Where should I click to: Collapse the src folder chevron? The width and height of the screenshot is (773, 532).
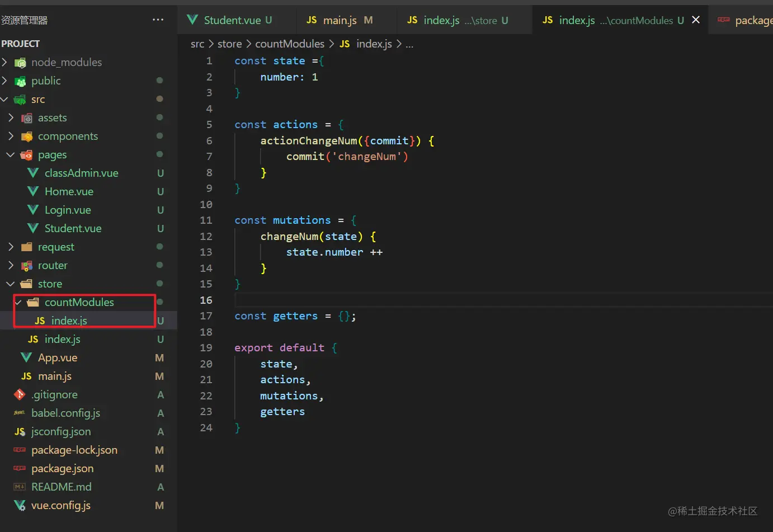pos(4,99)
